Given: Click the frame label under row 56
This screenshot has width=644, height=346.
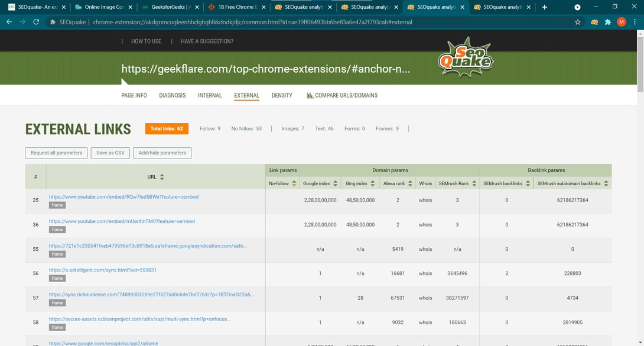Looking at the screenshot, I should pos(57,279).
